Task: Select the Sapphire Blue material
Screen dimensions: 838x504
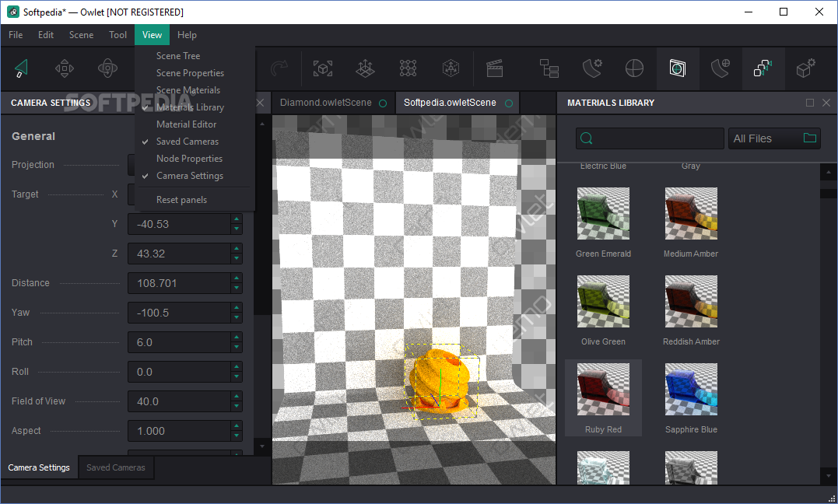Action: (691, 398)
